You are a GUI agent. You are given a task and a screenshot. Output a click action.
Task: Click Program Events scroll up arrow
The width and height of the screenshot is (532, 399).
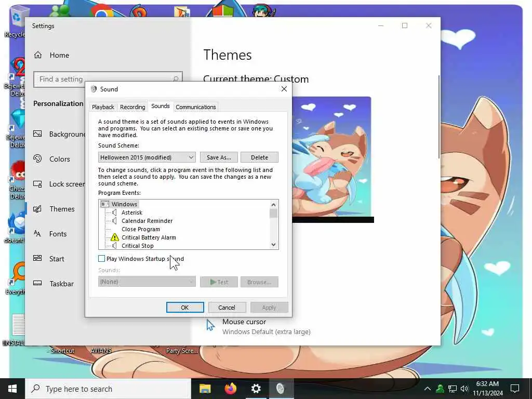coord(273,205)
